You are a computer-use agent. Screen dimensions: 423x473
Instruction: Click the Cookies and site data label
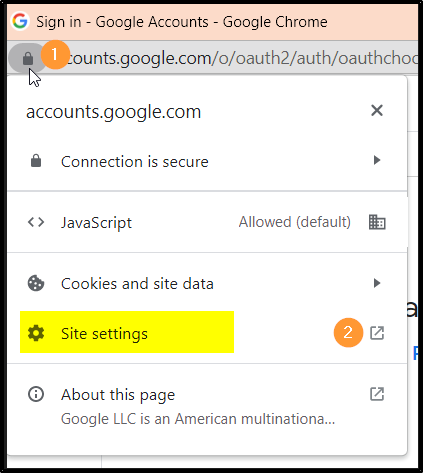click(137, 284)
